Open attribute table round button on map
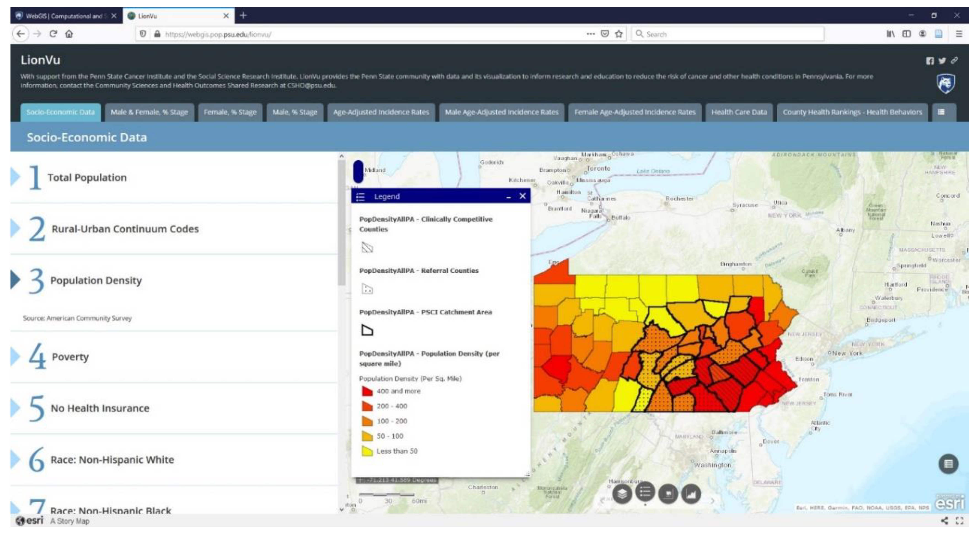 (x=948, y=464)
